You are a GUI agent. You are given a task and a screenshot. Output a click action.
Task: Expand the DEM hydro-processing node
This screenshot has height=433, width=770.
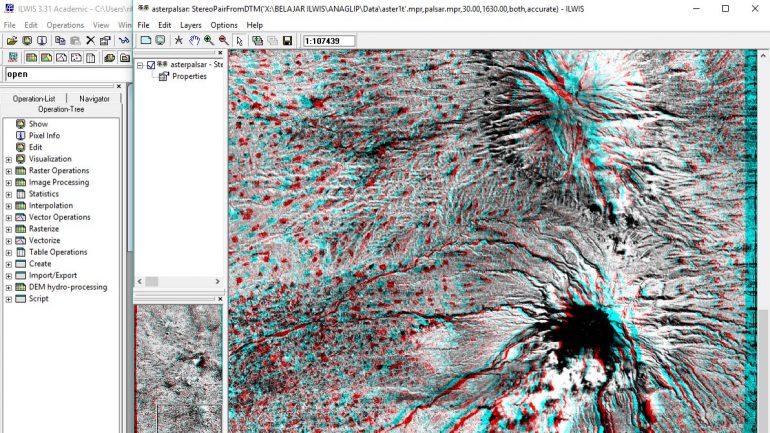click(x=8, y=287)
